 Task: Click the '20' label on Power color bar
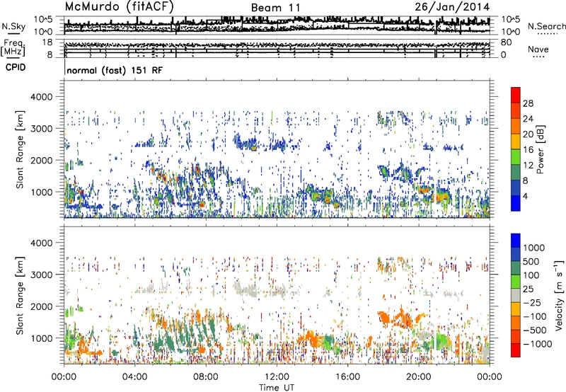(x=528, y=134)
